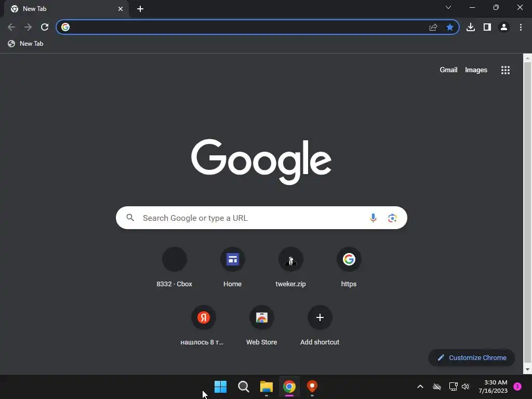Close the New Tab tab

click(121, 9)
